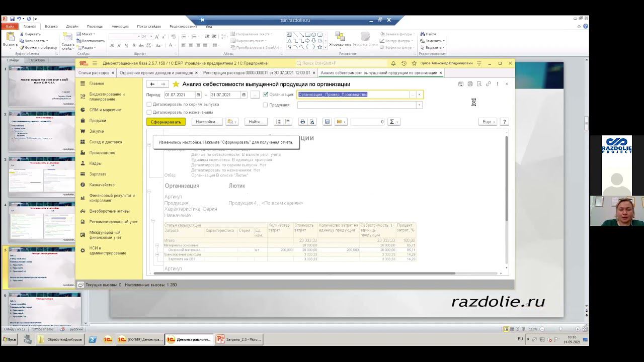The width and height of the screenshot is (644, 362).
Task: Open the Вставка ribbon tab in PowerPoint
Action: [x=51, y=26]
